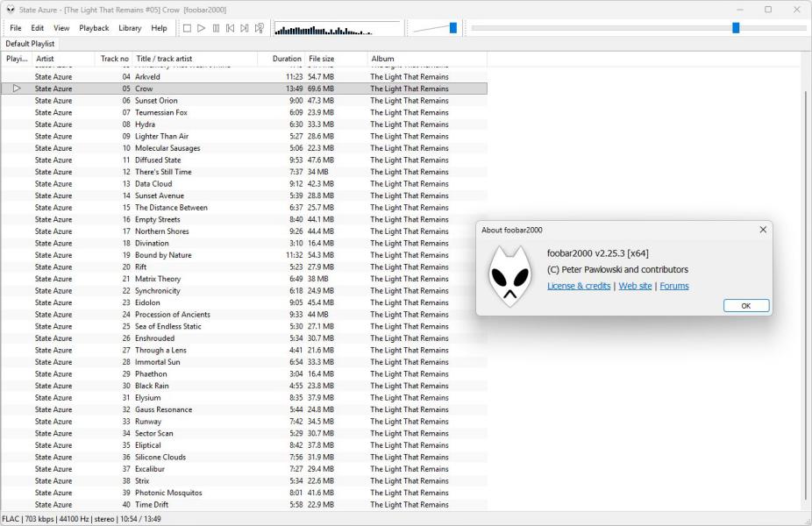Viewport: 812px width, 526px height.
Task: Click the seekbar position handle
Action: pyautogui.click(x=736, y=28)
